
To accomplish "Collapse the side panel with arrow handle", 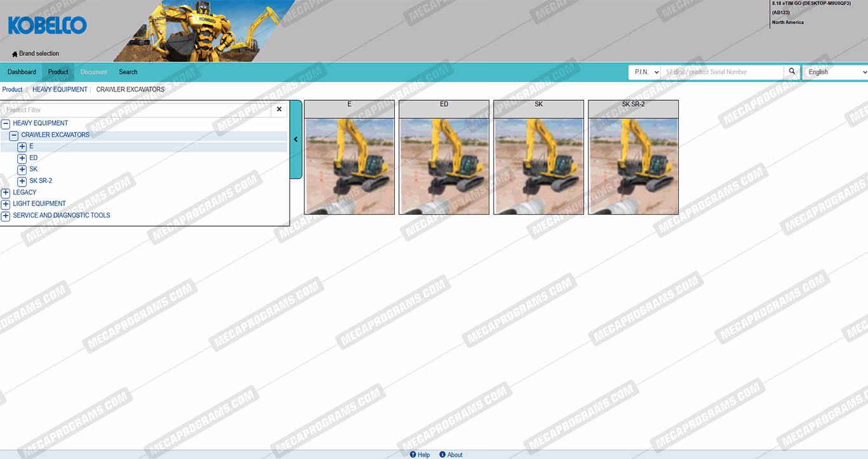I will [x=295, y=140].
